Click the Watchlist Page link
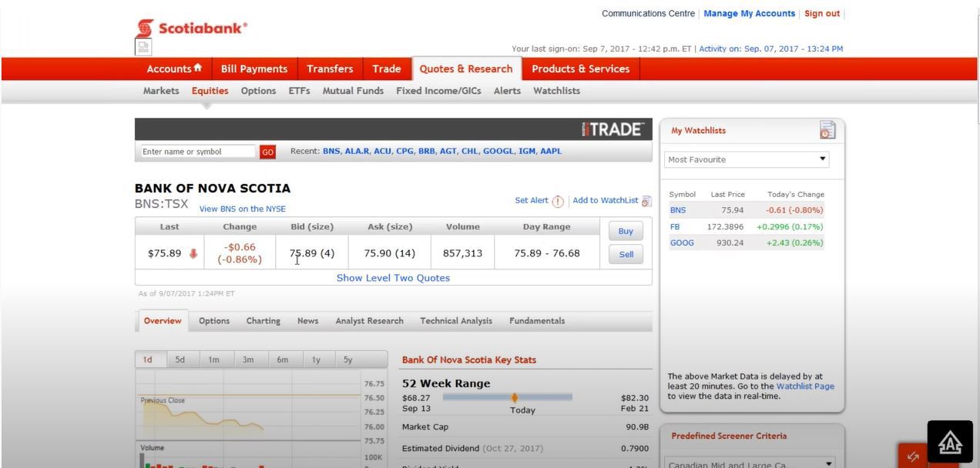The width and height of the screenshot is (980, 468). [x=805, y=386]
